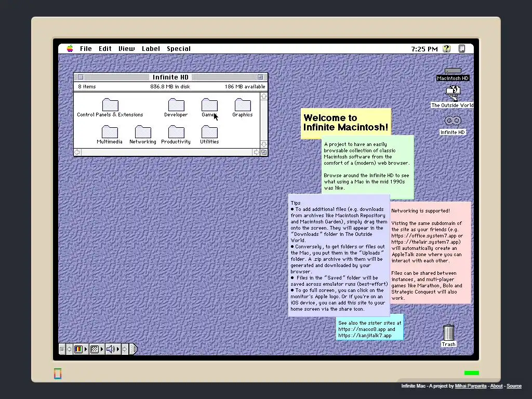Select the Productivity folder icon
Screen dimensions: 532x399
point(176,132)
